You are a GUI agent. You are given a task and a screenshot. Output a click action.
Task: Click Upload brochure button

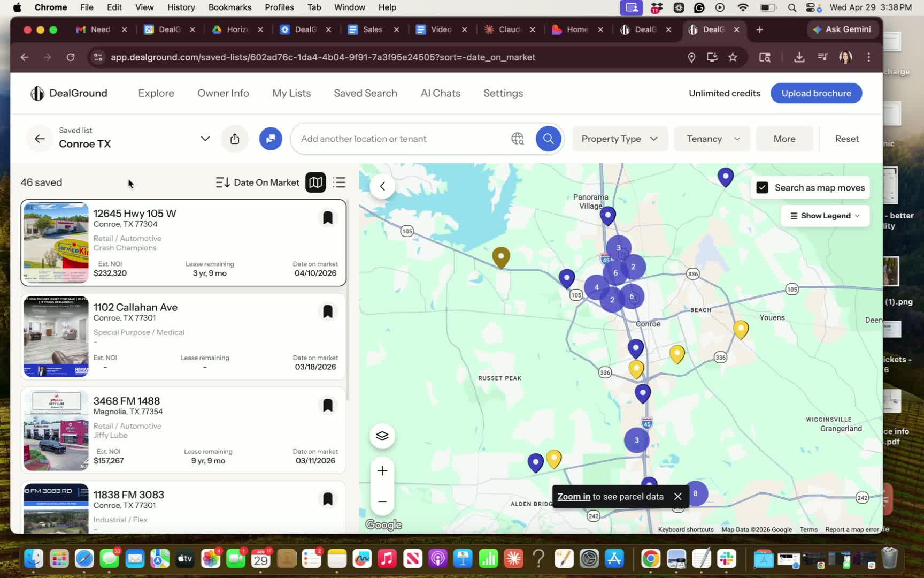[x=816, y=93]
